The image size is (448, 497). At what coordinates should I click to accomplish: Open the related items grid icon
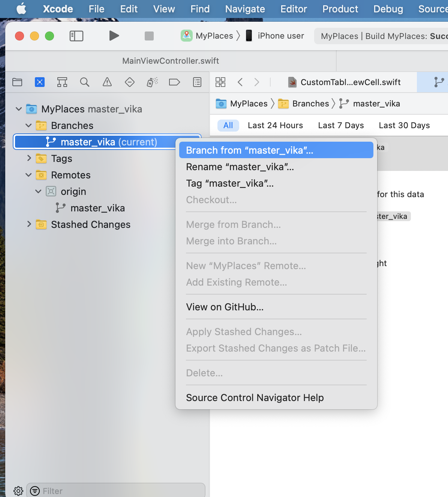pos(220,82)
